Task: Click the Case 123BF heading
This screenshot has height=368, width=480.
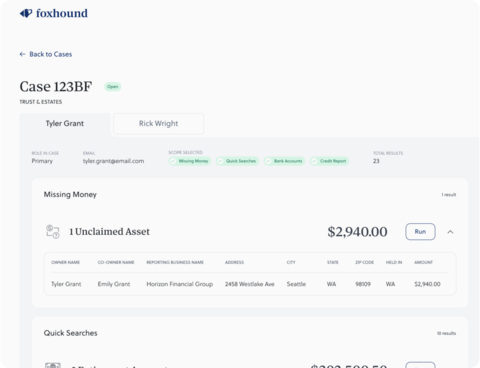Action: coord(56,87)
